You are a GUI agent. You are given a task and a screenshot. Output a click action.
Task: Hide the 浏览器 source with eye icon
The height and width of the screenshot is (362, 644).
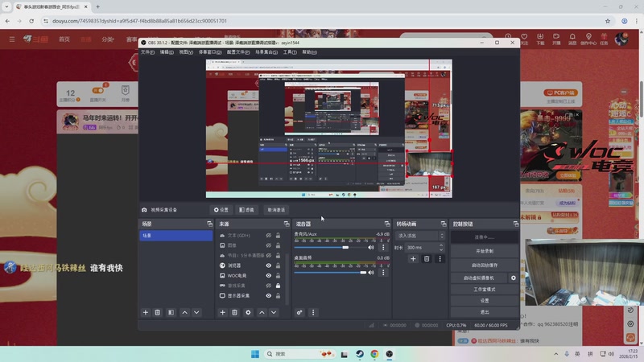(x=269, y=265)
